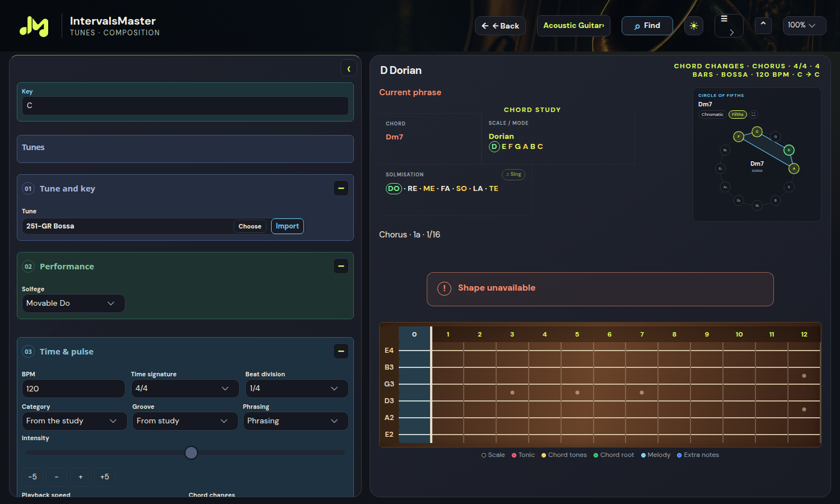This screenshot has height=504, width=840.
Task: Click the upward caret button in header
Action: click(x=763, y=25)
